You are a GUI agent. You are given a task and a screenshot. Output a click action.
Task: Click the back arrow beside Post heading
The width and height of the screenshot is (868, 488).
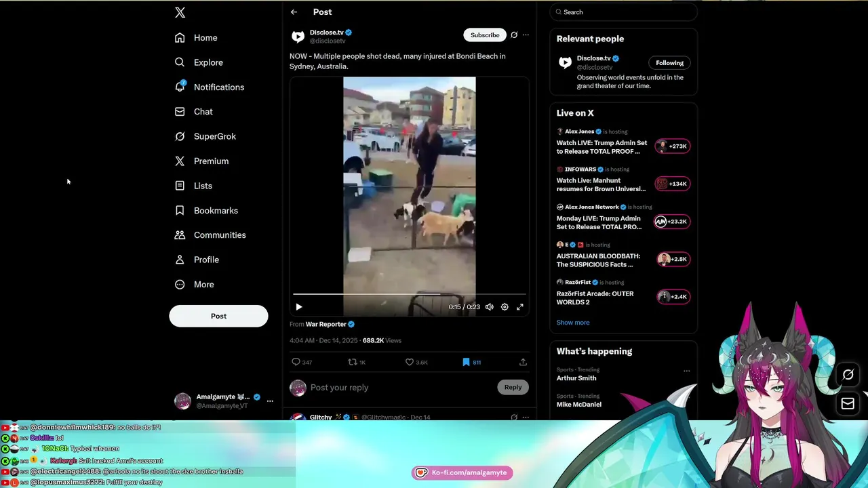[294, 12]
